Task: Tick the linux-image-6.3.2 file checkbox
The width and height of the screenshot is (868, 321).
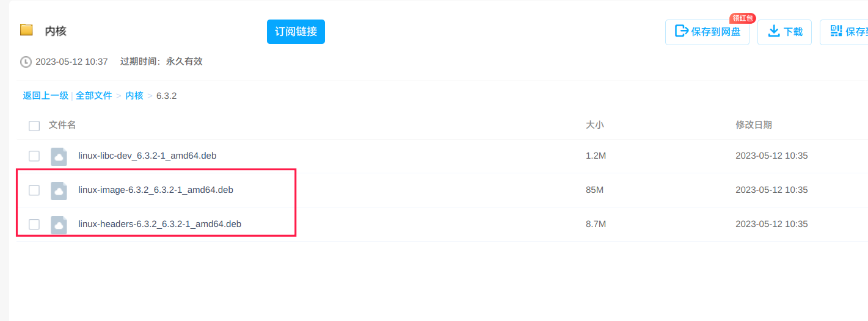Action: 34,190
